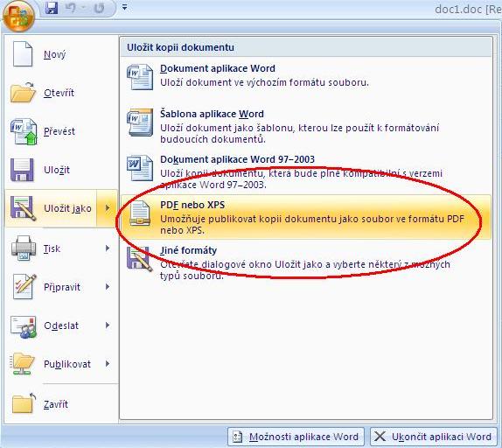Click the Redo icon in Quick Access toolbar
This screenshot has width=502, height=448.
click(x=99, y=8)
